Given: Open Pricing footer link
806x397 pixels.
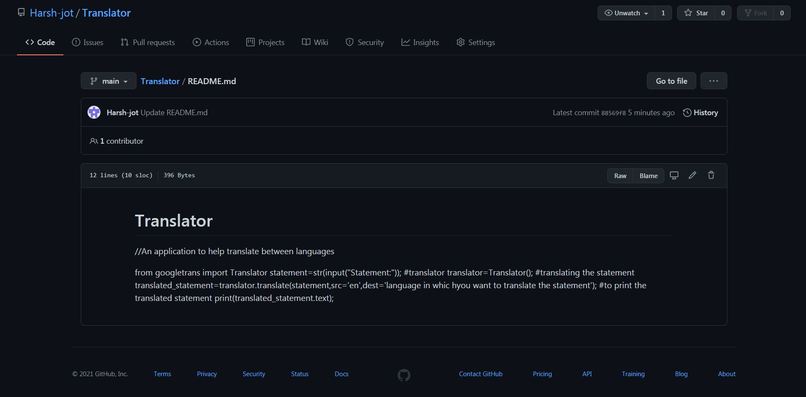Looking at the screenshot, I should click(x=542, y=374).
